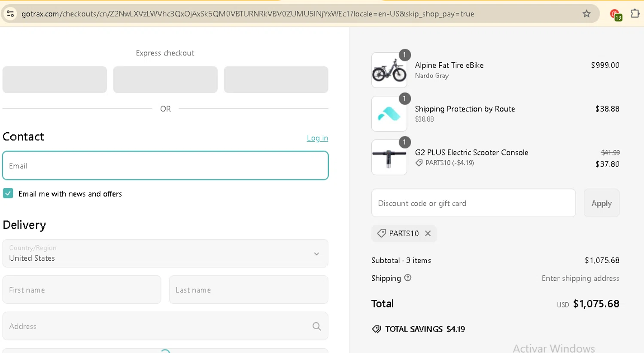644x353 pixels.
Task: Click the total savings tag icon
Action: [x=377, y=329]
